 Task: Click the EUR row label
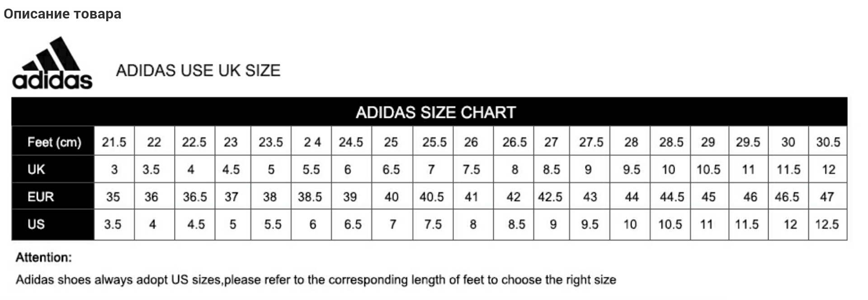coord(41,197)
